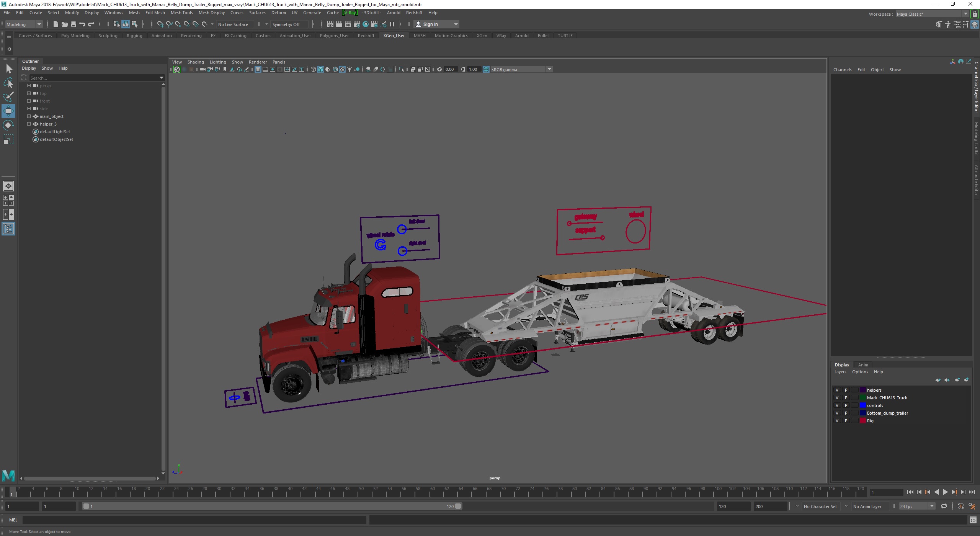
Task: Activate the Move tool in toolbox
Action: pyautogui.click(x=8, y=111)
